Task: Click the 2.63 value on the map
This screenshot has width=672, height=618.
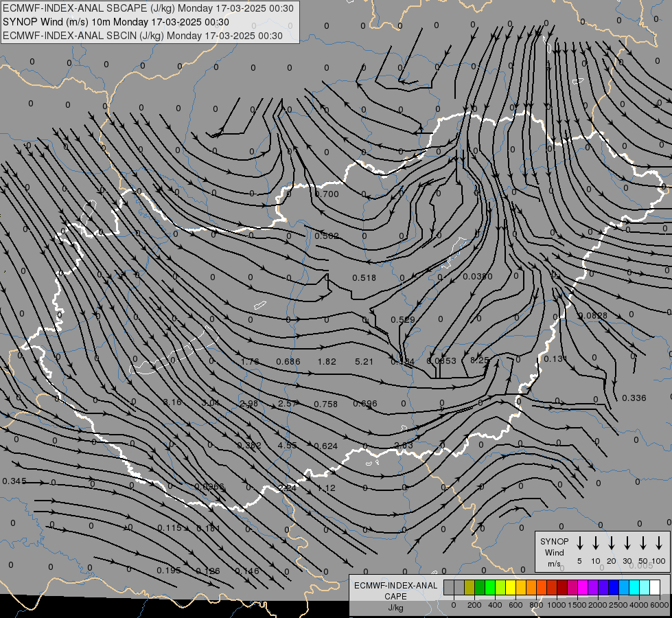Action: 404,445
